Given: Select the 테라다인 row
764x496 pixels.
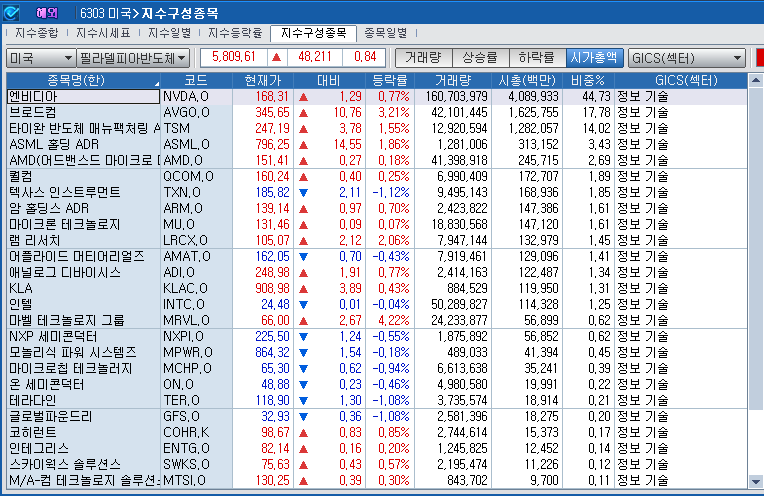Looking at the screenshot, I should (377, 401).
